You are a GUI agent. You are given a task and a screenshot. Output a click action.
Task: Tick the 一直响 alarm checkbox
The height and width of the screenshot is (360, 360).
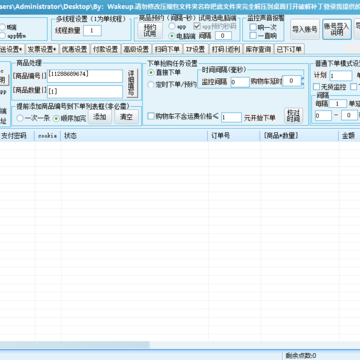point(253,36)
